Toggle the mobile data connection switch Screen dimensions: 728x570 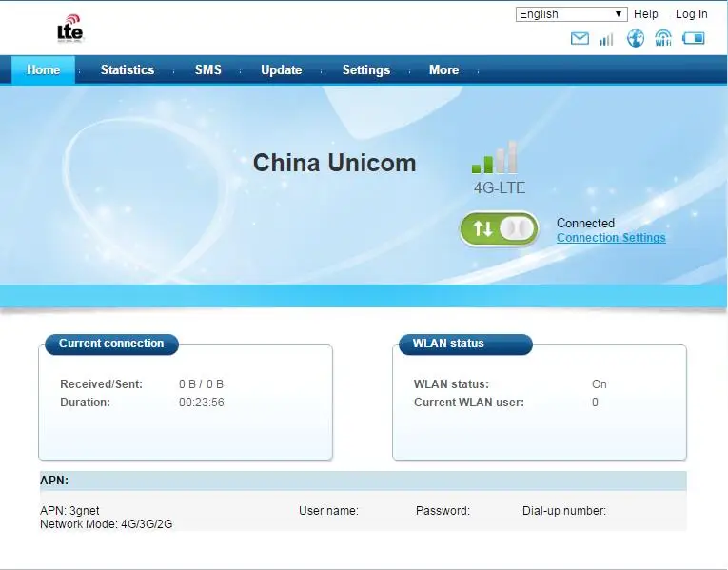(x=499, y=228)
